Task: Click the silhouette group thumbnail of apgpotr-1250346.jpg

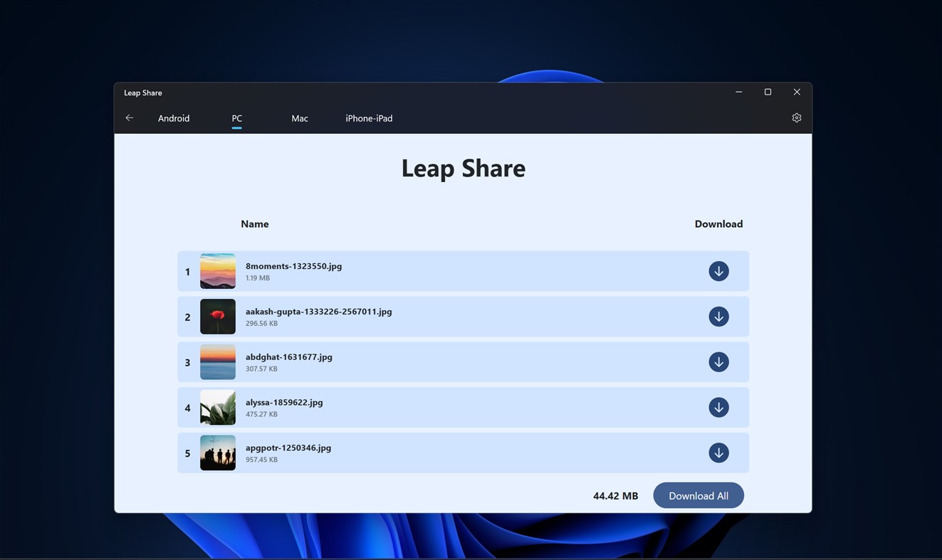Action: click(217, 452)
